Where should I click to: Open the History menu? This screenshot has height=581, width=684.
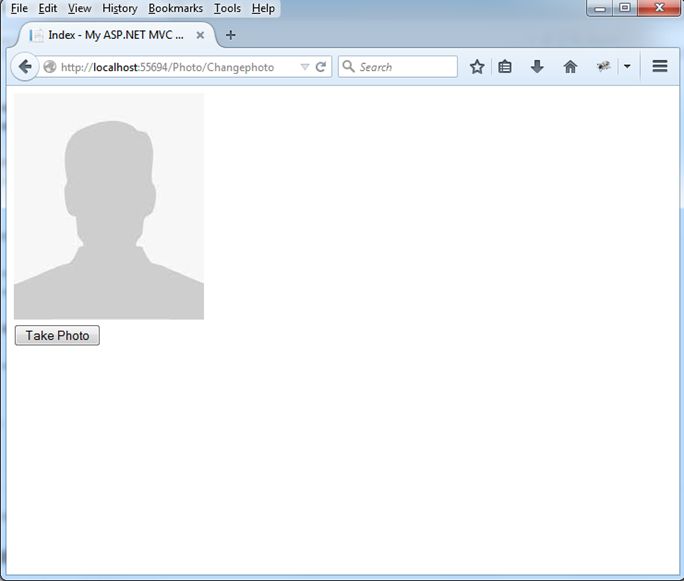120,8
